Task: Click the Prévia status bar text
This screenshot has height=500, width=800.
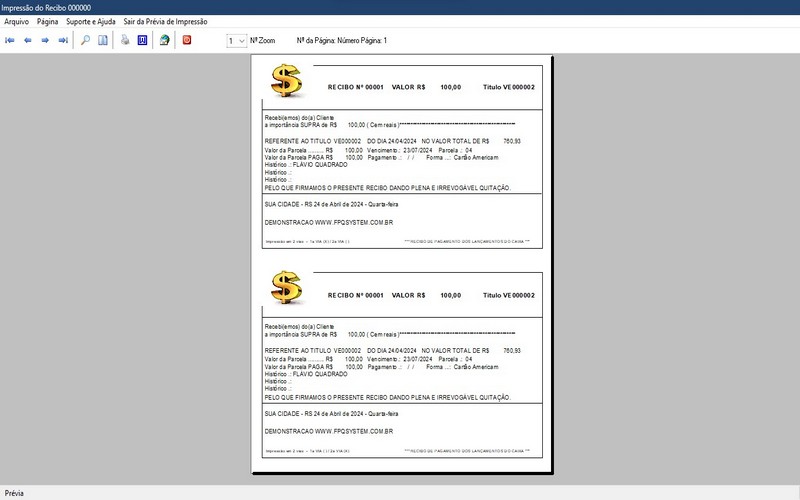Action: point(14,493)
